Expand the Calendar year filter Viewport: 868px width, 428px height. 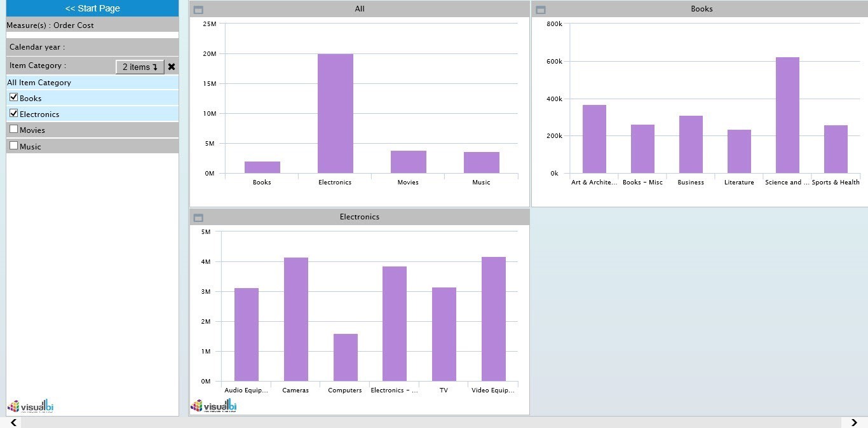coord(92,47)
